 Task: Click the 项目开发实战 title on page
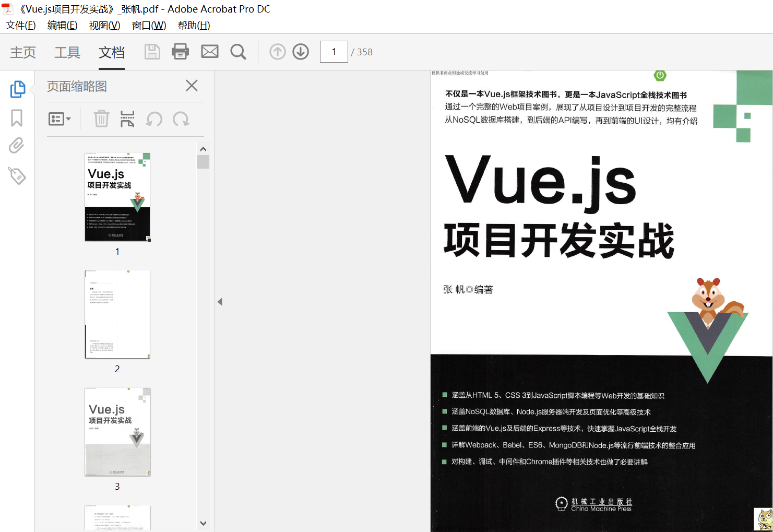559,240
